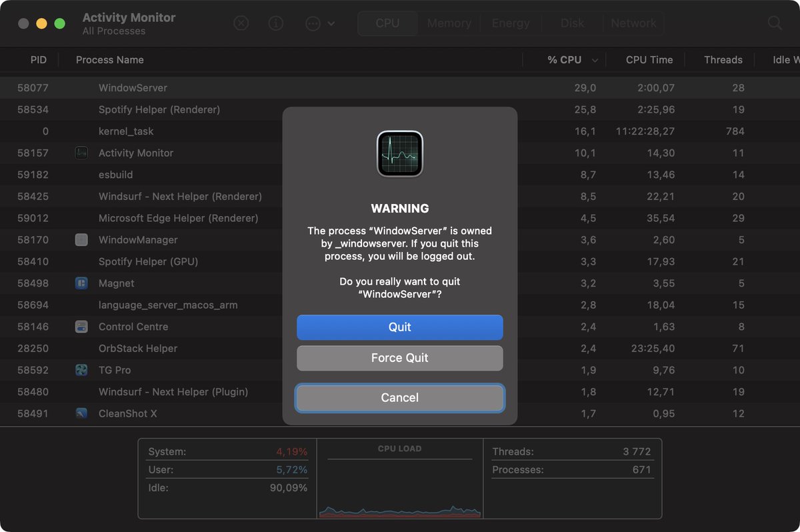Click the Magnet app icon

pos(81,283)
